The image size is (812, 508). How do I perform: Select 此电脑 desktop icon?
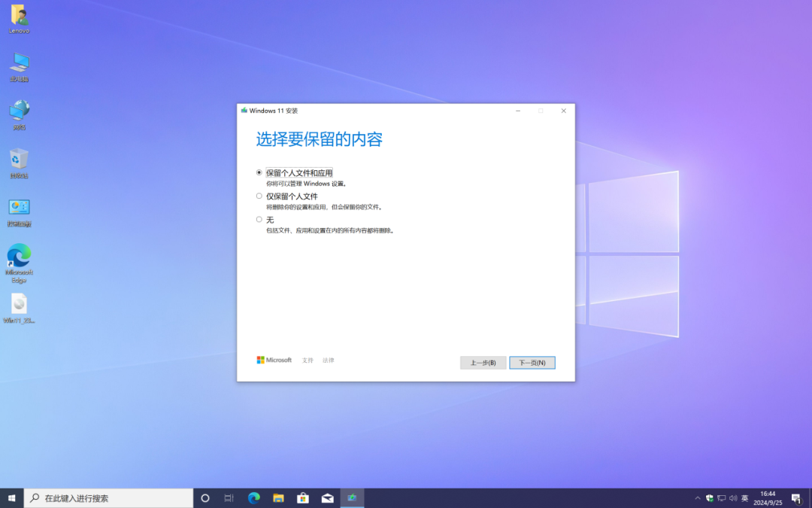coord(19,68)
